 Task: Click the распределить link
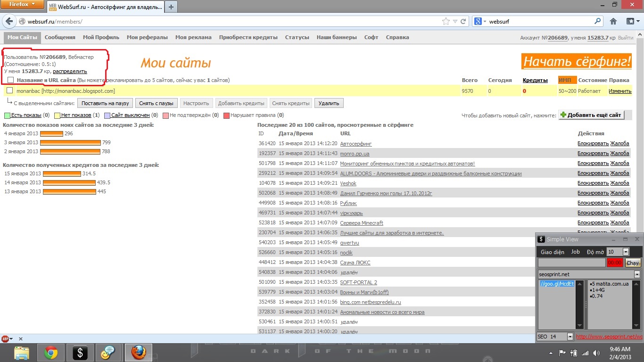point(70,71)
